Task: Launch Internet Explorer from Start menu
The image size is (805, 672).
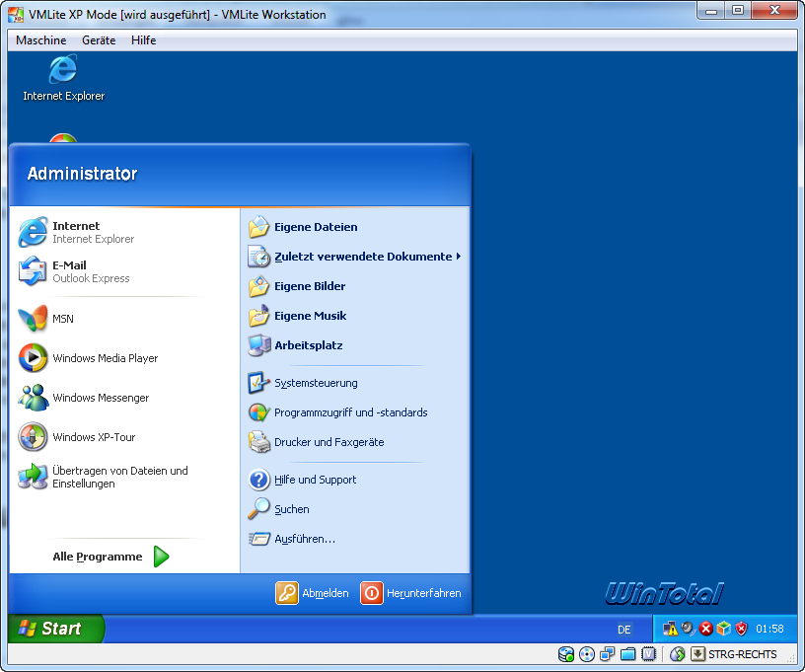Action: tap(124, 232)
